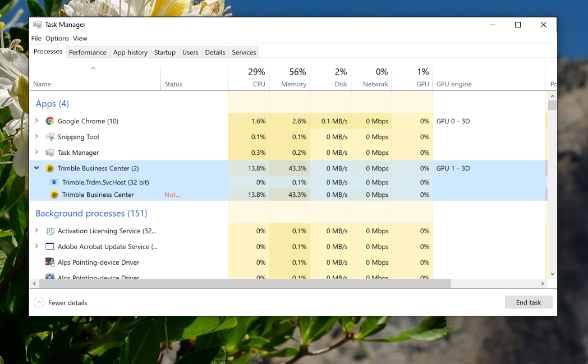Click the Google Chrome process icon
This screenshot has height=364, width=588.
[50, 121]
